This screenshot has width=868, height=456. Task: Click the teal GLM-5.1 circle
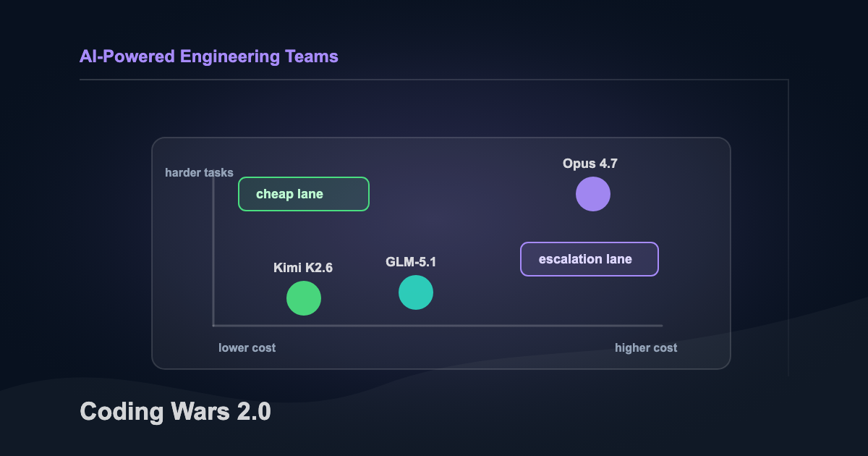pos(416,292)
